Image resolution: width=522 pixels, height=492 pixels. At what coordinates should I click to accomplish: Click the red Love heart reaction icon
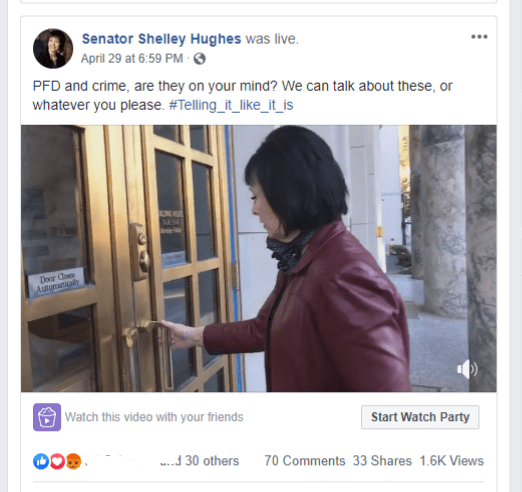[x=57, y=461]
